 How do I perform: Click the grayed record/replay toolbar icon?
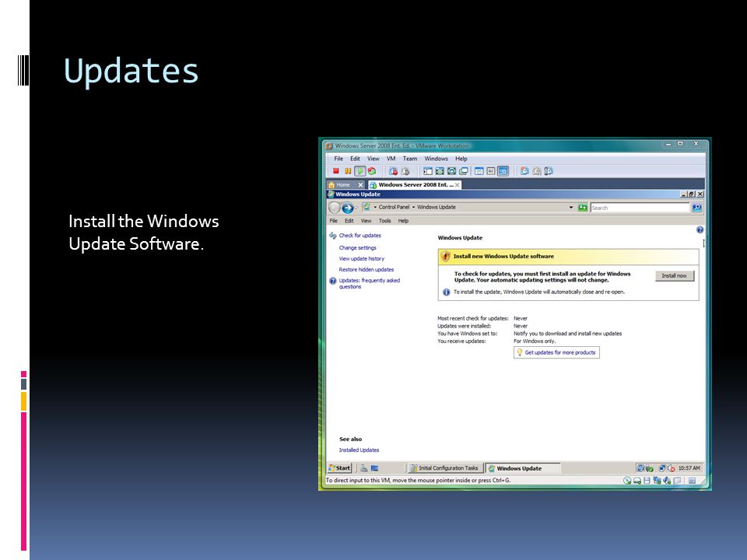(x=537, y=171)
